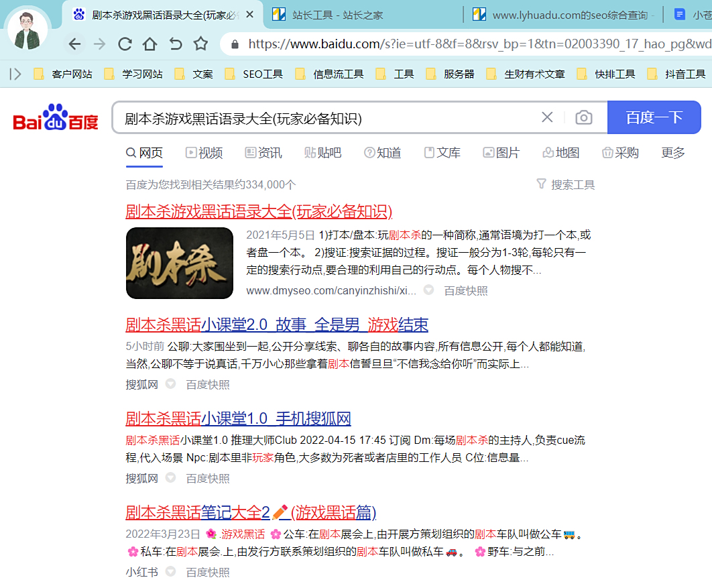The height and width of the screenshot is (588, 712).
Task: Clear the search box with X icon
Action: (547, 117)
